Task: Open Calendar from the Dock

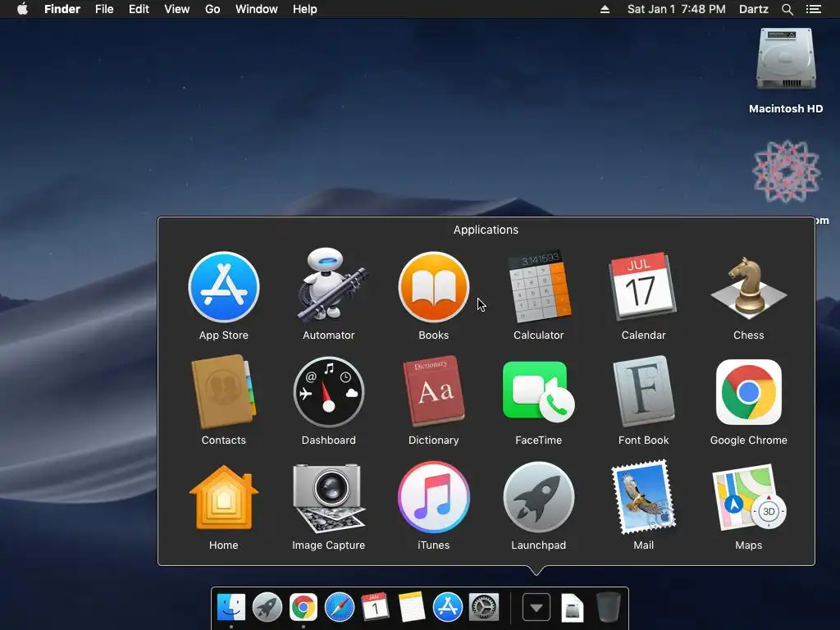Action: pos(375,608)
